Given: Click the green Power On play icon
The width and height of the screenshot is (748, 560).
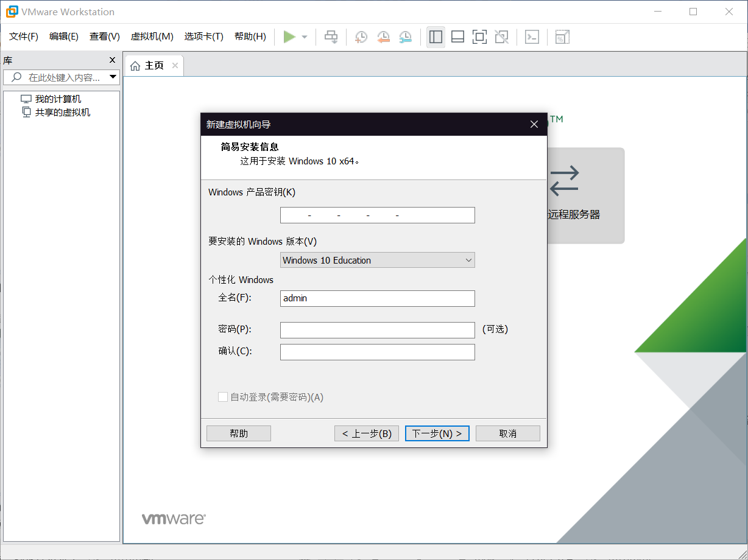Looking at the screenshot, I should [289, 37].
